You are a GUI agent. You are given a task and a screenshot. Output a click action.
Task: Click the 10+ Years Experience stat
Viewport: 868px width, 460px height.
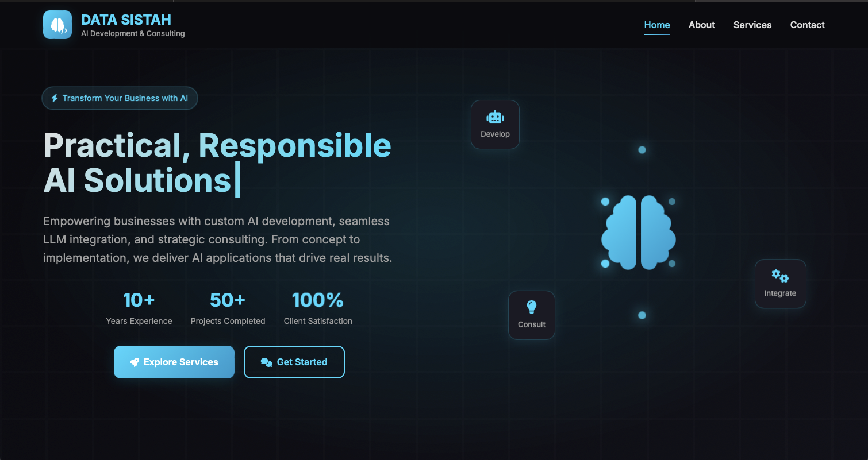coord(139,308)
